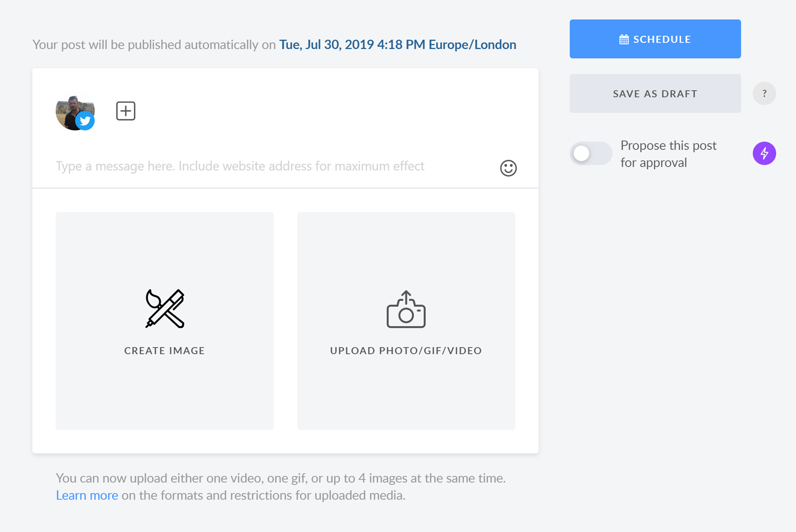Open the scheduled date and time picker

(398, 45)
